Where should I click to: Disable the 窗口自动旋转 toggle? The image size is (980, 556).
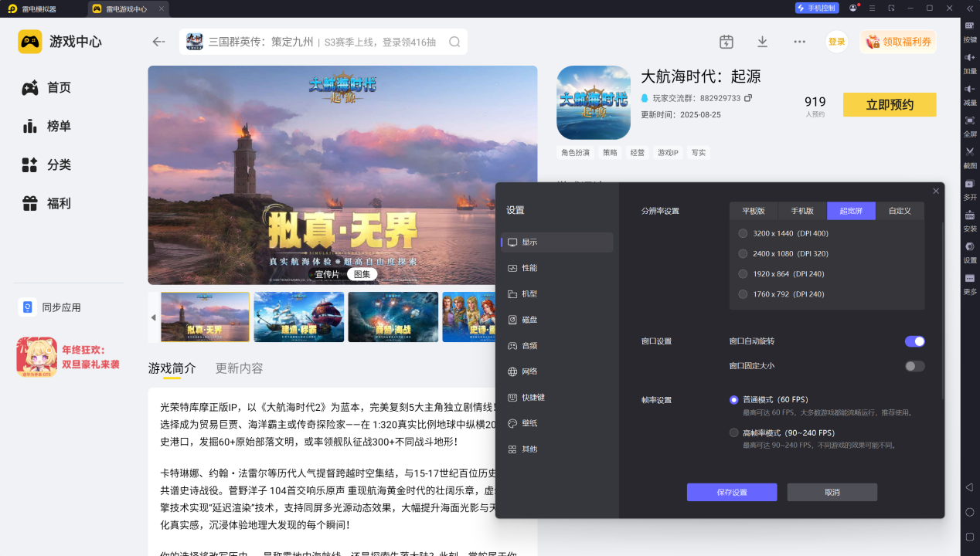[x=914, y=341]
